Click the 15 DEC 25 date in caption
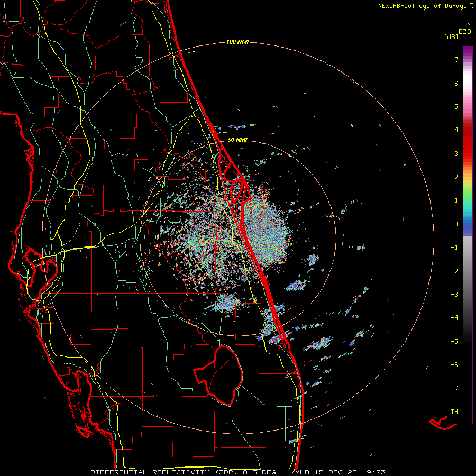The height and width of the screenshot is (476, 476). [336, 472]
